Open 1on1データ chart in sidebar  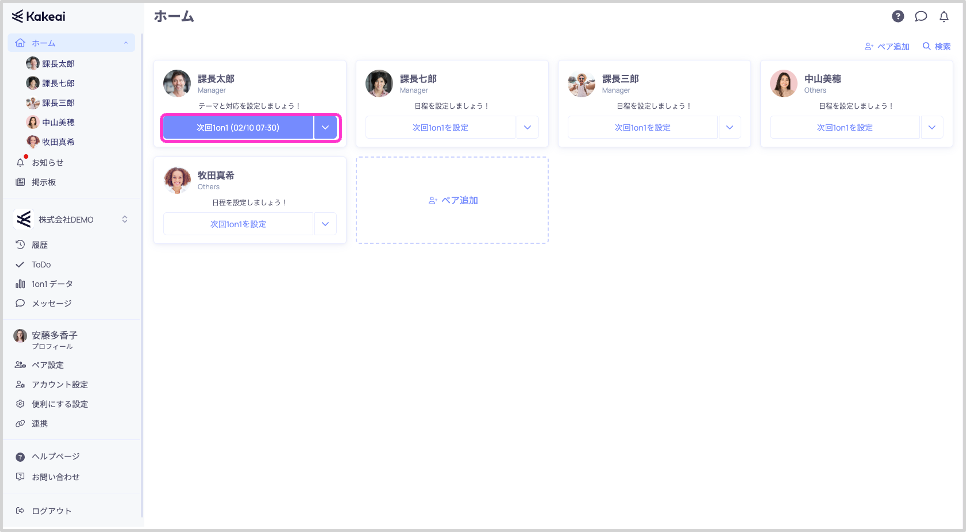pos(51,284)
